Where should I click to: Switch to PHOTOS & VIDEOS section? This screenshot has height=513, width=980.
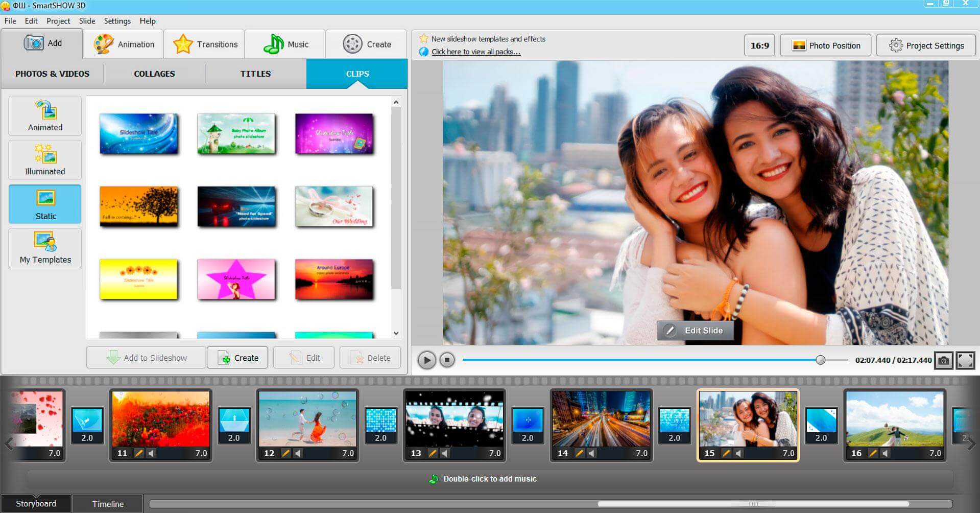pyautogui.click(x=52, y=74)
